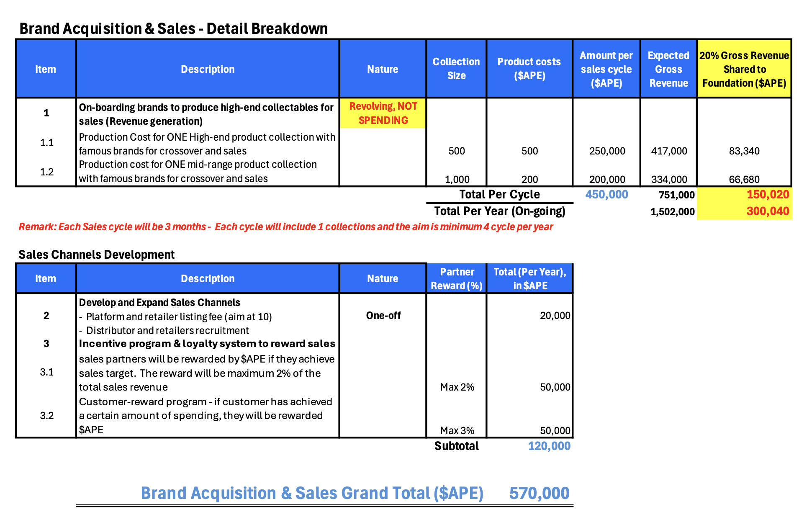Click the 150,020 highlighted total cell
Viewport: 812px width, 530px height.
coord(768,194)
